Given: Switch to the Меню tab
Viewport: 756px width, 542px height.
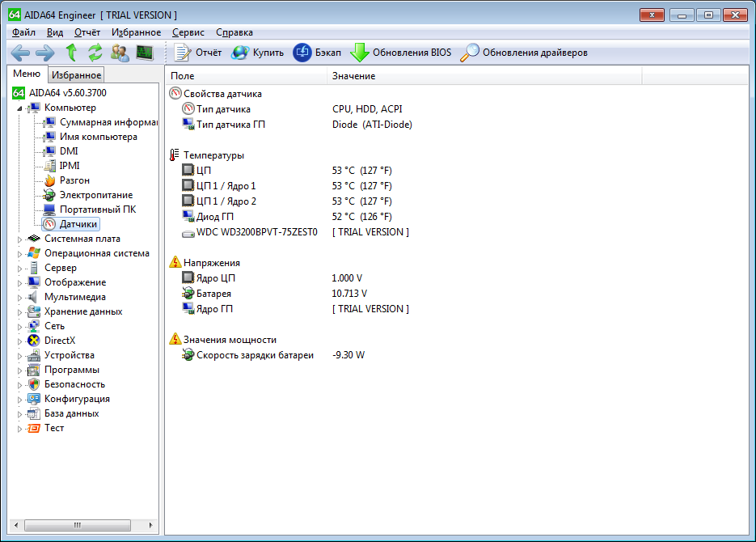Looking at the screenshot, I should [27, 74].
